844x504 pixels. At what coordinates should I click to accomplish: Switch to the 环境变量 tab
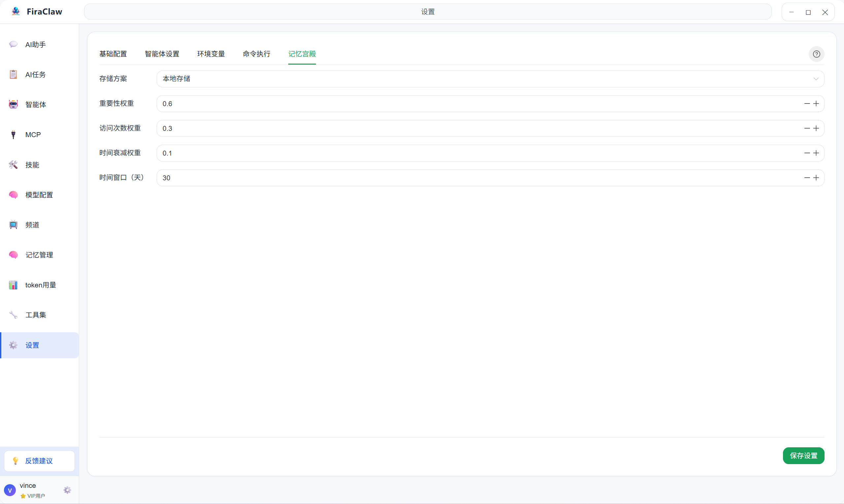[x=211, y=54]
